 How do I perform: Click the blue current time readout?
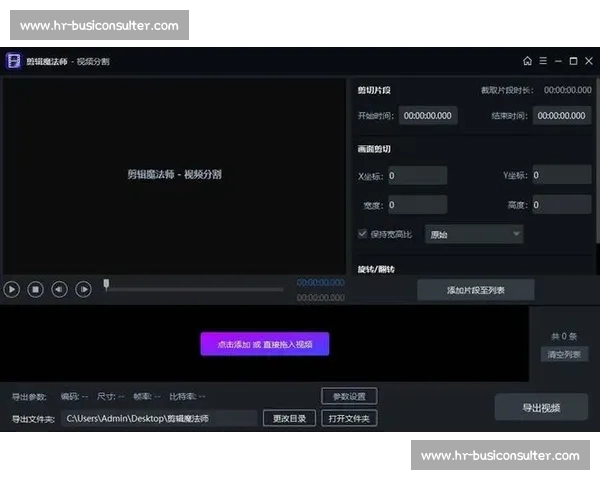320,282
